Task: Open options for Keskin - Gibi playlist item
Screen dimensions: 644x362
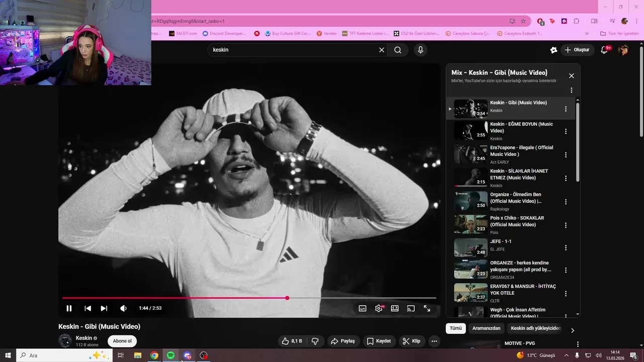Action: coord(566,109)
